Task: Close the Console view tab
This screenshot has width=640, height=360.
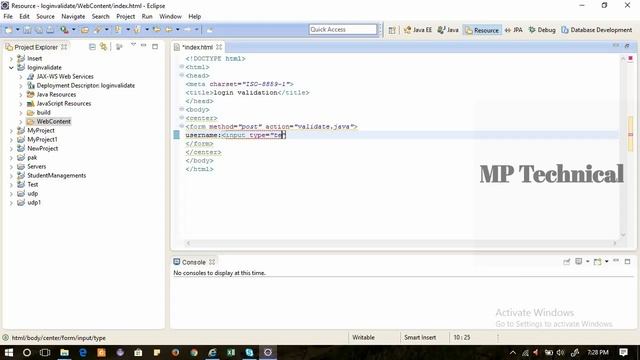Action: click(212, 262)
